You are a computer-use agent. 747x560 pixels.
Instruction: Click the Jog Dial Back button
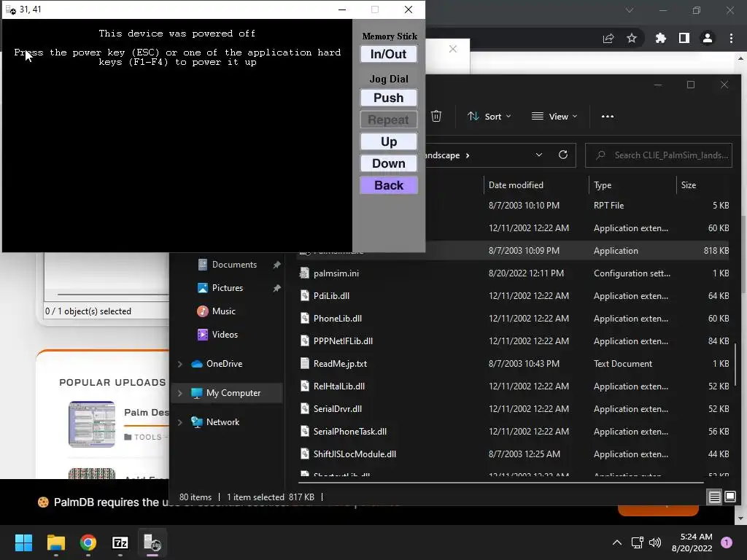388,185
